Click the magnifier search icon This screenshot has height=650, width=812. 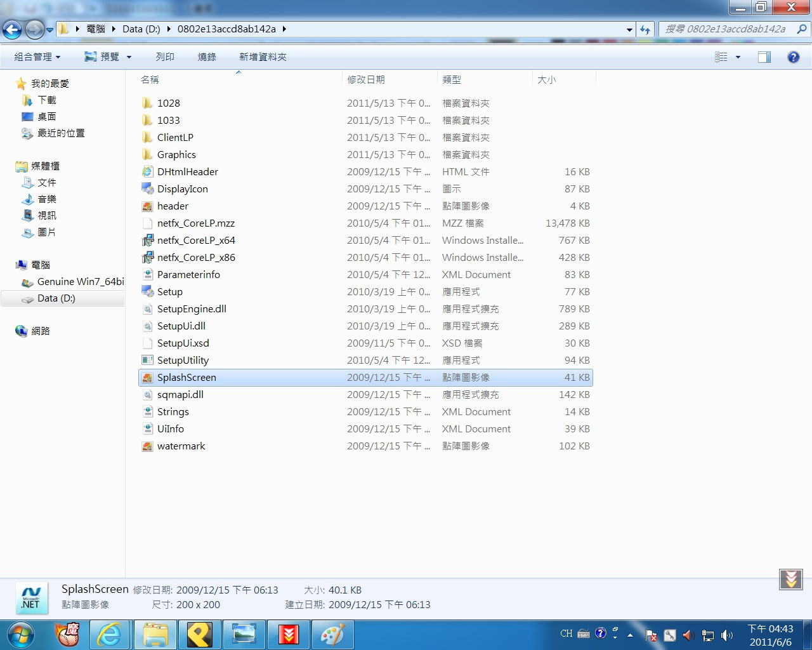pos(802,29)
